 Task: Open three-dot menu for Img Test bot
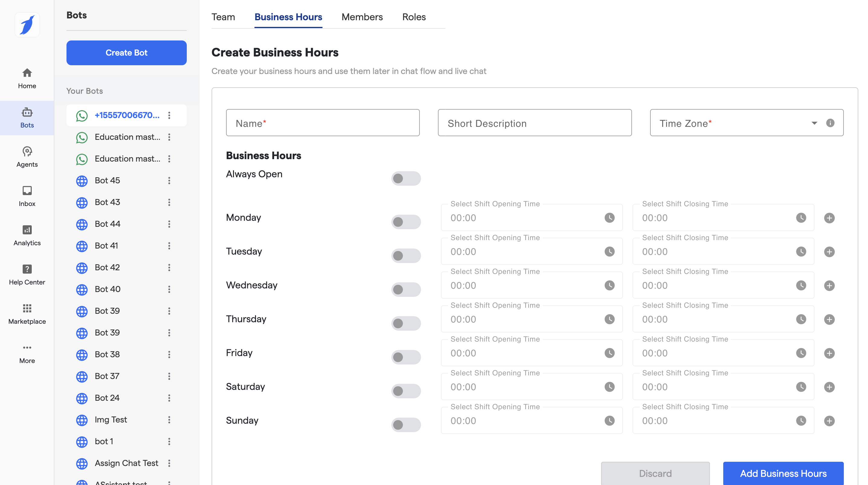[x=169, y=420]
